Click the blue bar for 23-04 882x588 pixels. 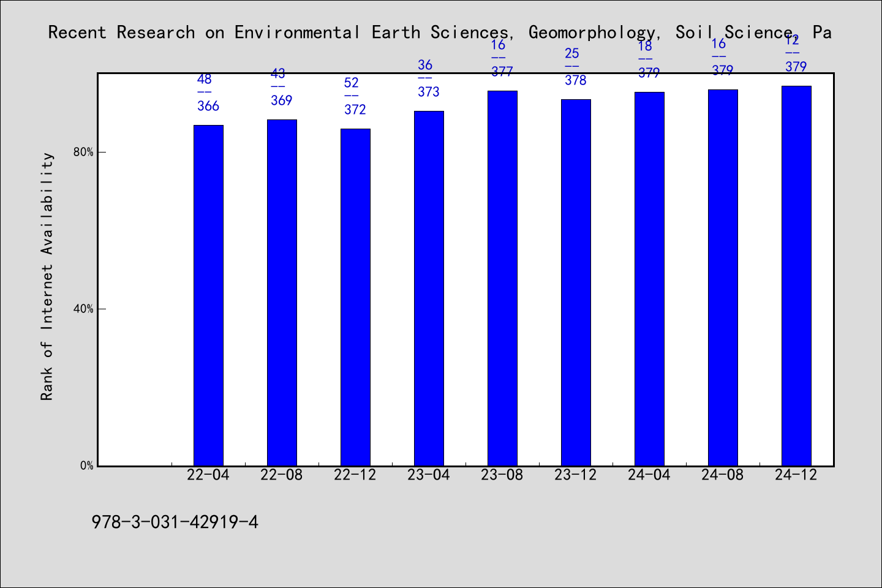point(429,288)
